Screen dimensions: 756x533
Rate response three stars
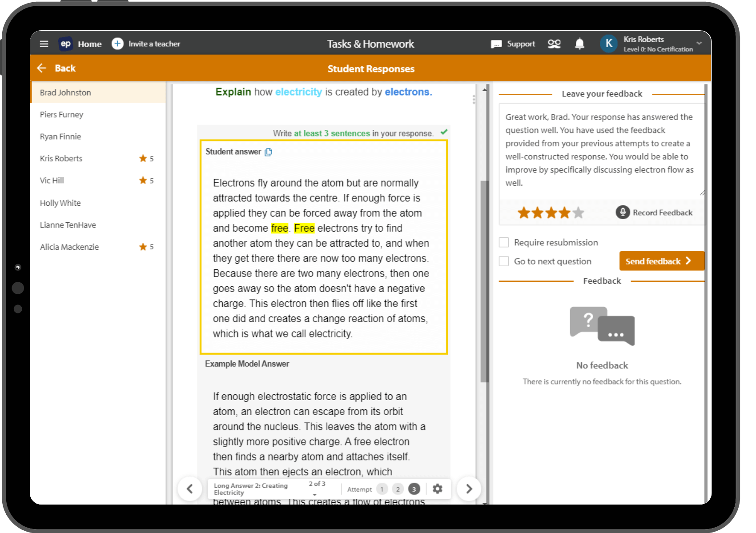click(551, 213)
